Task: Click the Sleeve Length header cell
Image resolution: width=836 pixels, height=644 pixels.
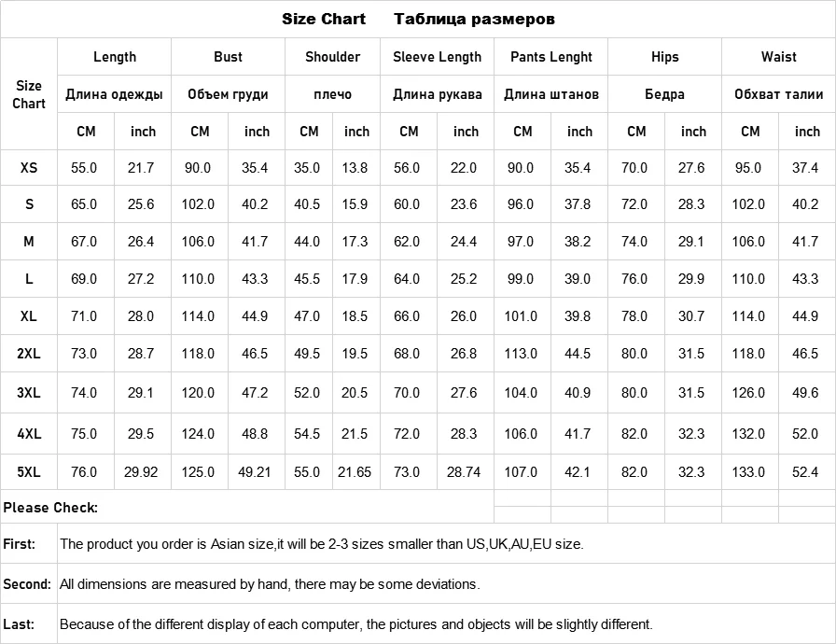Action: pos(437,57)
